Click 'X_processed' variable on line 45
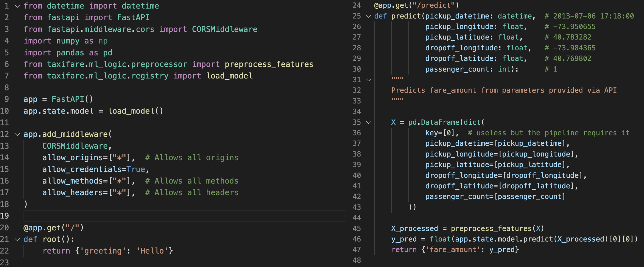This screenshot has height=267, width=644. pos(414,228)
